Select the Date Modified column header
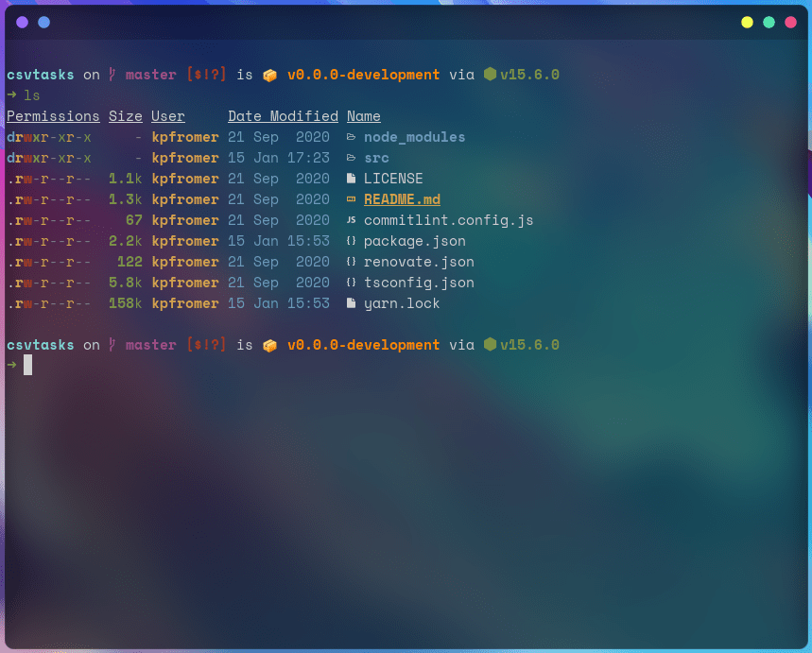The image size is (812, 653). click(x=283, y=116)
